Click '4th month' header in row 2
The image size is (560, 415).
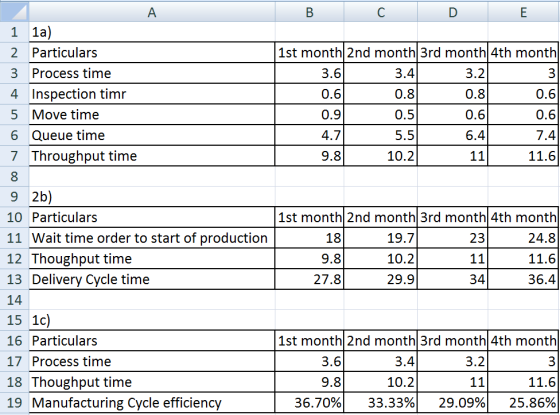pos(523,53)
